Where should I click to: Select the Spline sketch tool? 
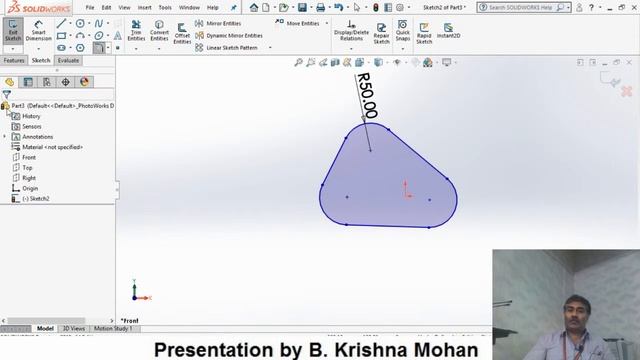(x=99, y=24)
